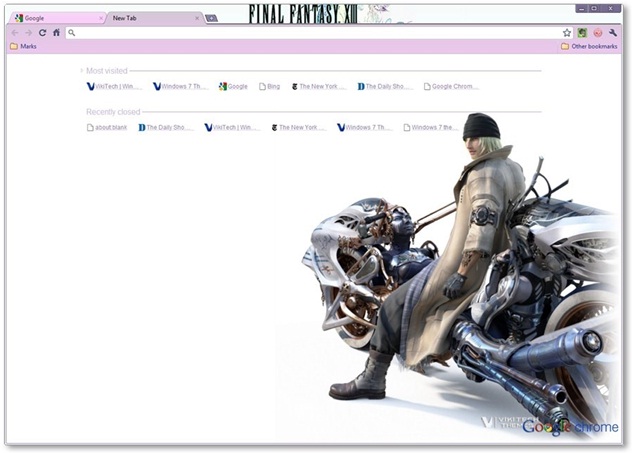Open The New York... in Most visited

click(318, 86)
